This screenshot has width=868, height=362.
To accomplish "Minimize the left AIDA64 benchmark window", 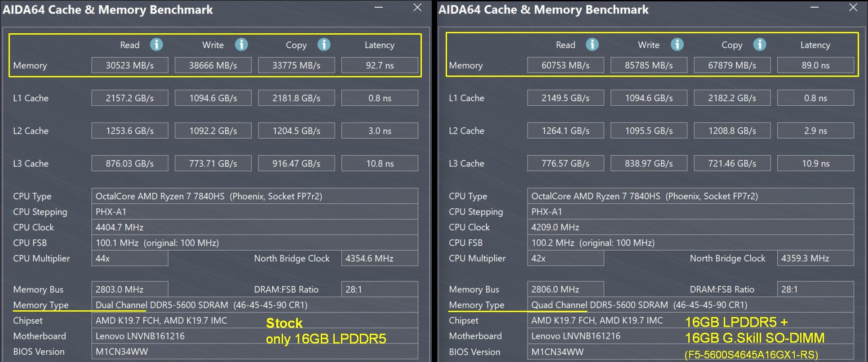I will 379,8.
